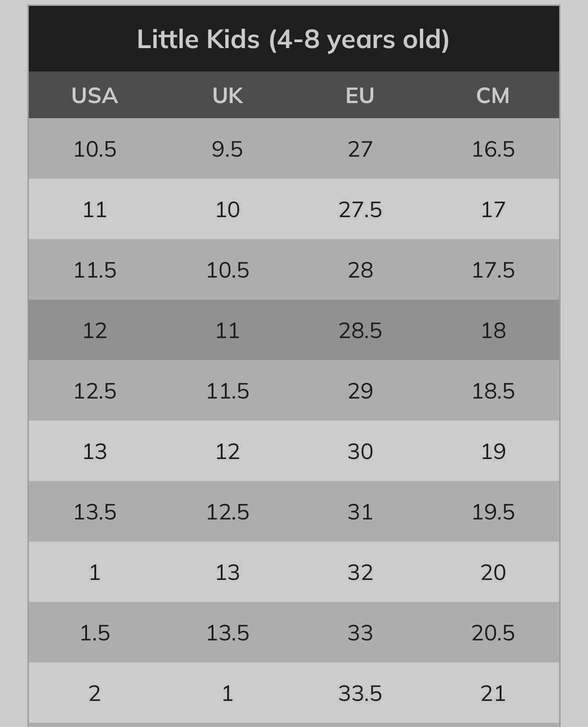Click USA size 10.5 cell
Image resolution: width=588 pixels, height=727 pixels.
click(95, 149)
